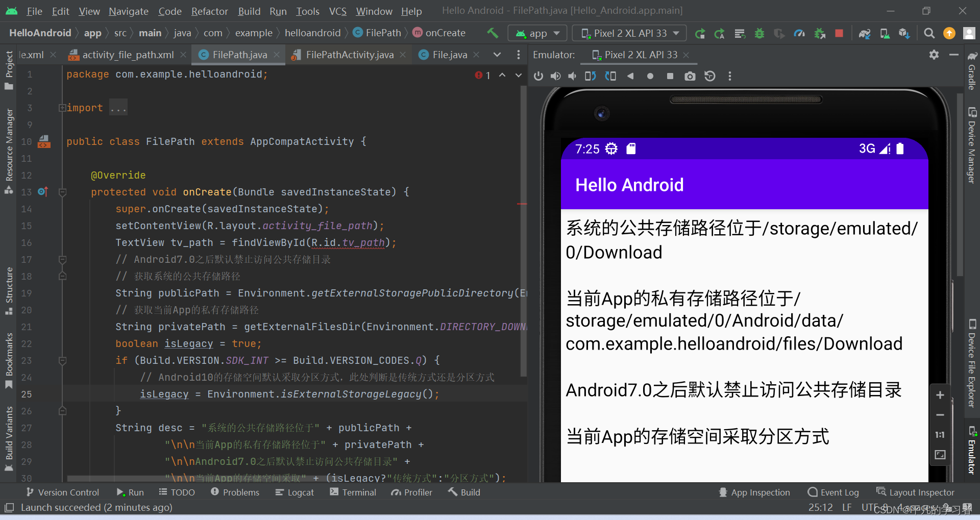Debug the app with the bug icon

click(x=759, y=33)
